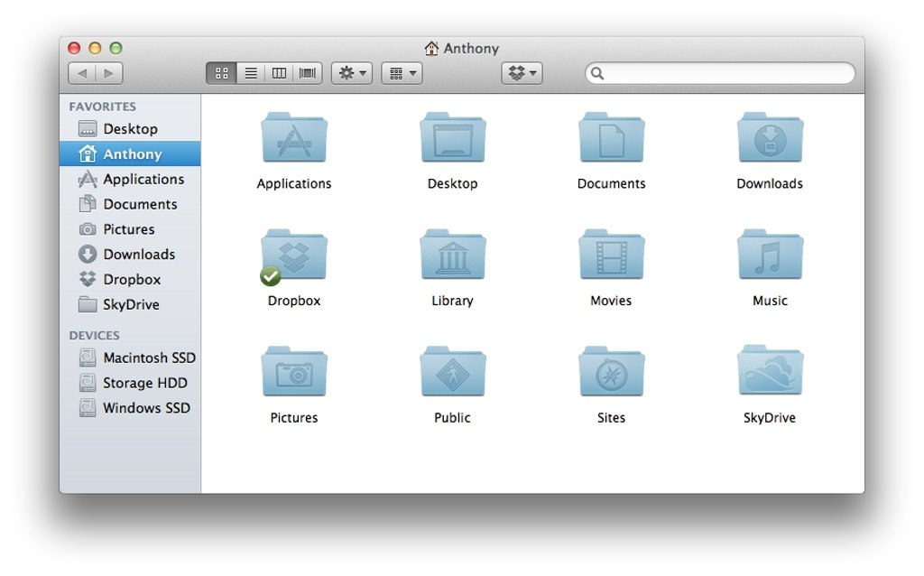The image size is (924, 576).
Task: Open the Movies folder icon
Action: point(611,255)
